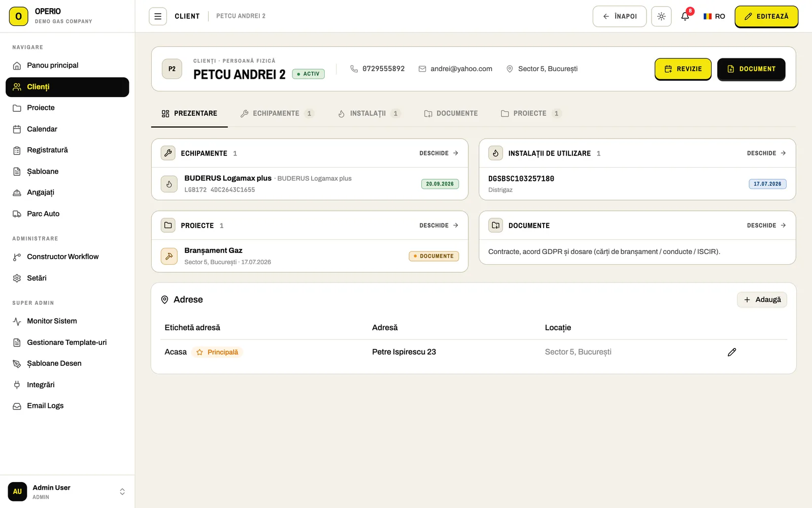The height and width of the screenshot is (508, 812).
Task: Click the hammer icon beside Branșament Gaz
Action: pos(169,256)
